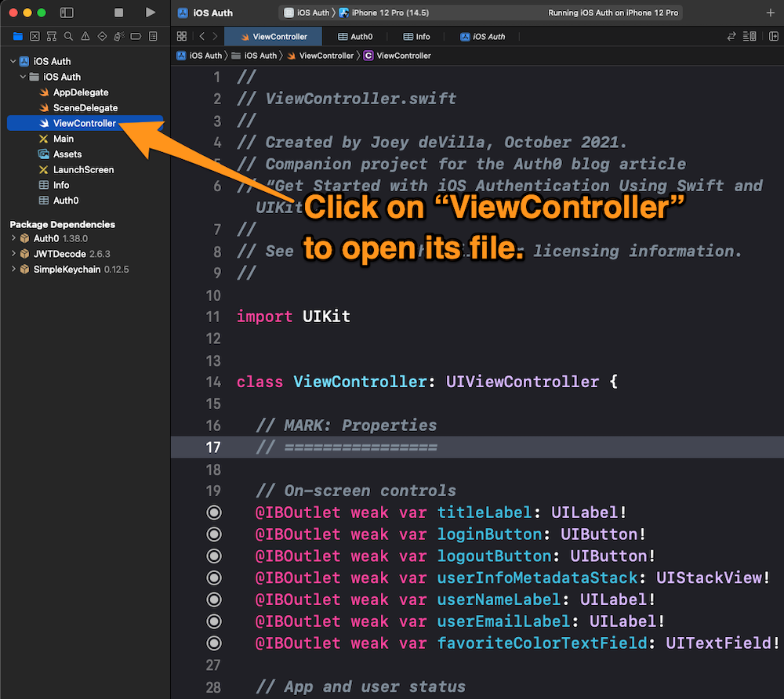Image resolution: width=784 pixels, height=699 pixels.
Task: Expand the SimpleKeychain 0.12.5 package
Action: pos(13,270)
